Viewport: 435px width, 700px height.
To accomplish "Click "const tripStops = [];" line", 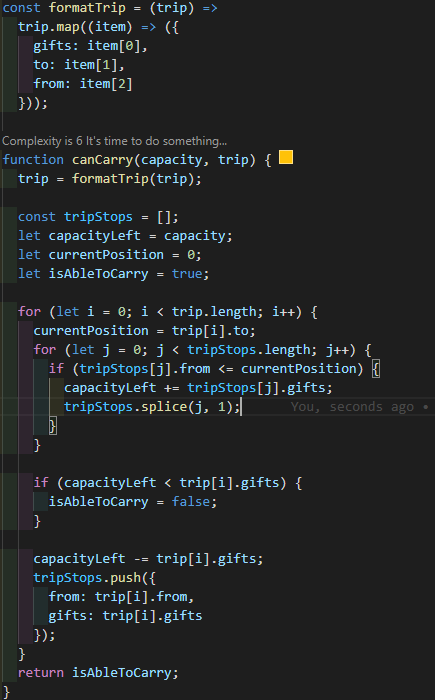I will tap(98, 217).
